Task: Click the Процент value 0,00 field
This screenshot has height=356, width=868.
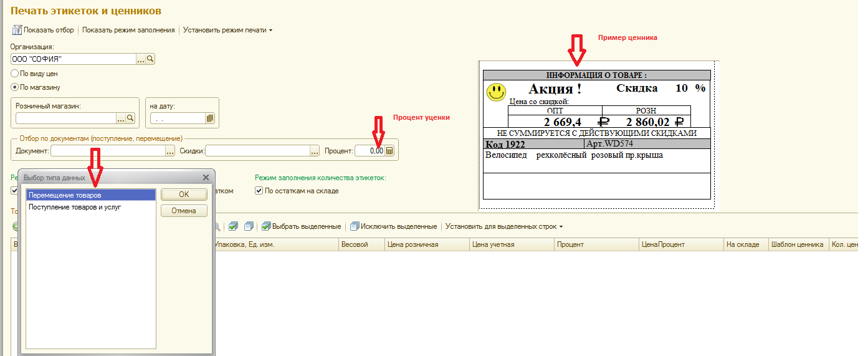Action: click(370, 150)
